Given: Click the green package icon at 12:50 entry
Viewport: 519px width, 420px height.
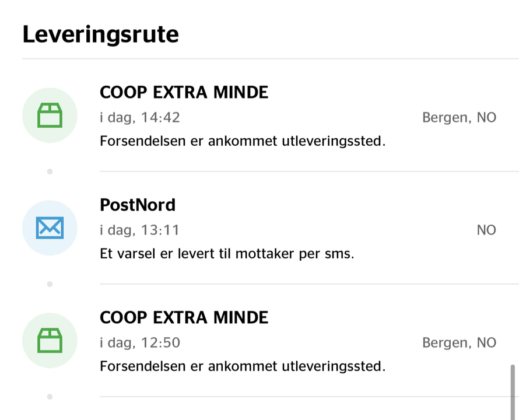Looking at the screenshot, I should [x=50, y=341].
